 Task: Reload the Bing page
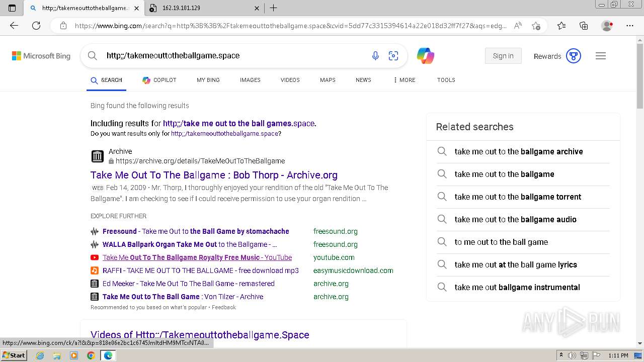click(x=36, y=26)
